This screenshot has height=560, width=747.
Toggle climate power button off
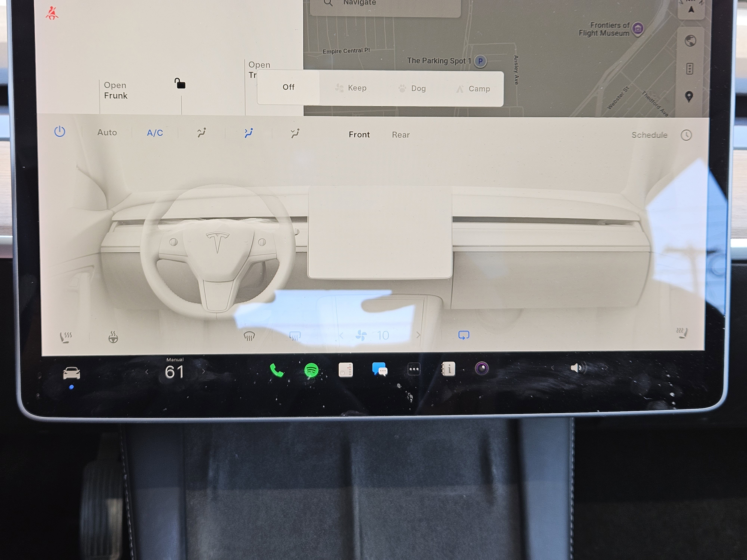pos(60,132)
